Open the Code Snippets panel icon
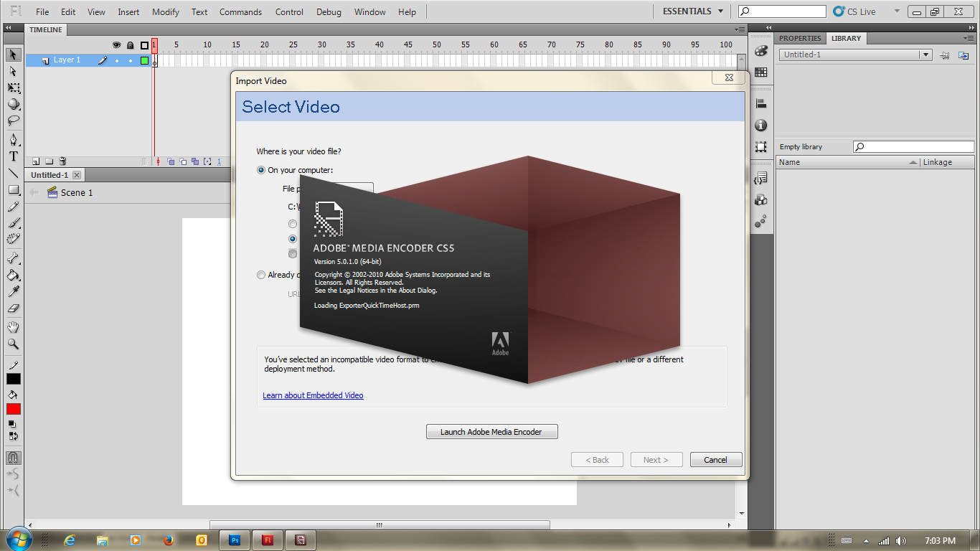This screenshot has height=551, width=980. point(761,179)
